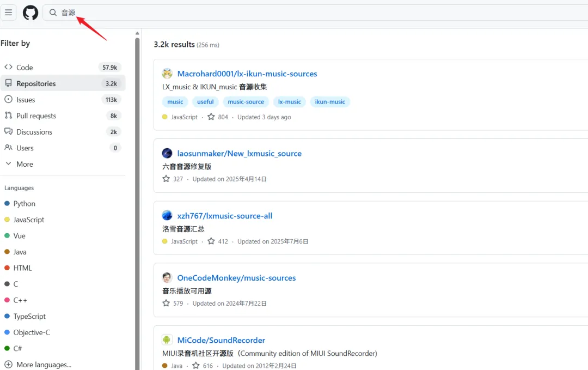
Task: Open OneCodeMonkey/music-sources repository
Action: coord(237,278)
